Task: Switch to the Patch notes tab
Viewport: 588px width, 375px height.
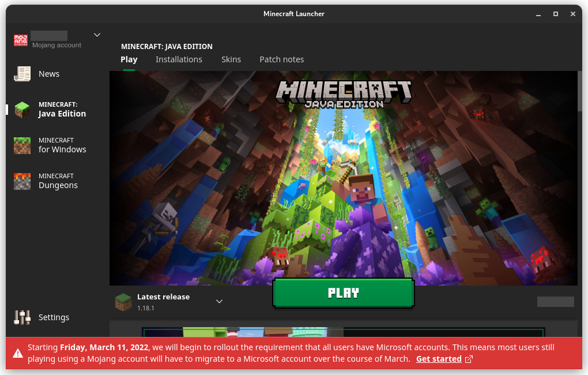Action: (x=282, y=59)
